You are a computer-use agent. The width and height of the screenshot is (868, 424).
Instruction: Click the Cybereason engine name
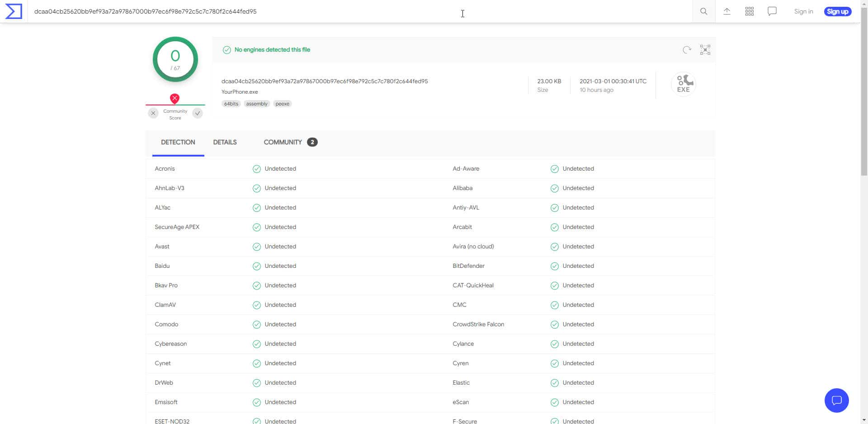(x=170, y=344)
